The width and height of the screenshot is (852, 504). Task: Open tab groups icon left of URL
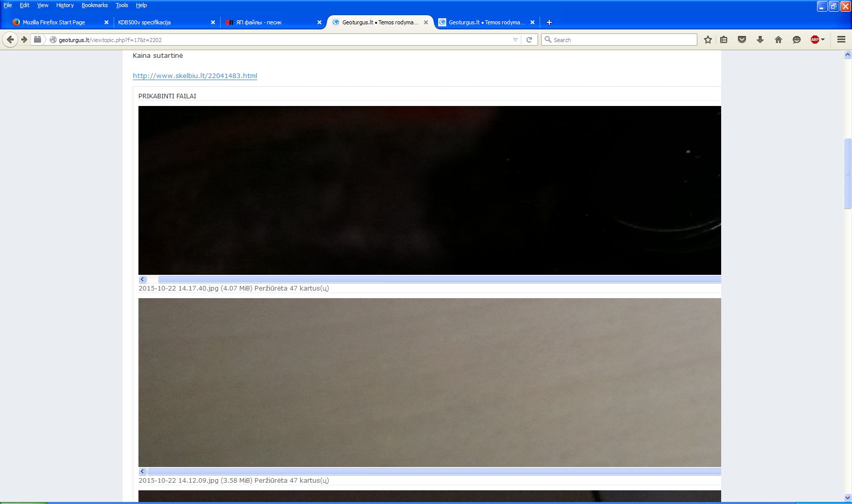coord(38,40)
